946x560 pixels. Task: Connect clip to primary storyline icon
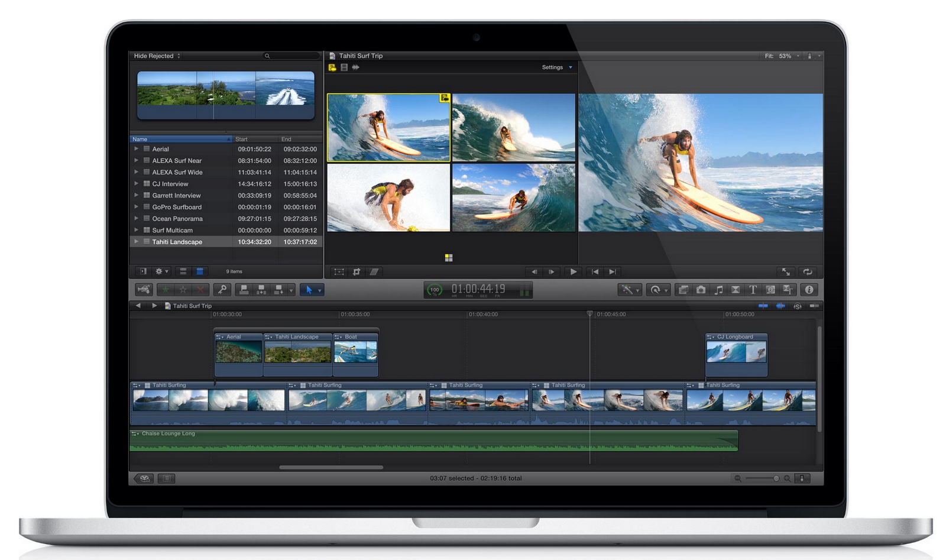[x=244, y=290]
